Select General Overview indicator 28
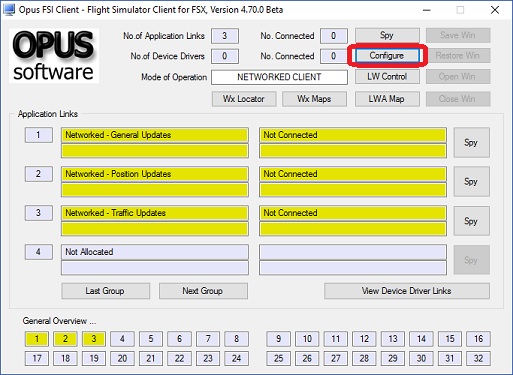This screenshot has width=513, height=375. click(x=364, y=359)
